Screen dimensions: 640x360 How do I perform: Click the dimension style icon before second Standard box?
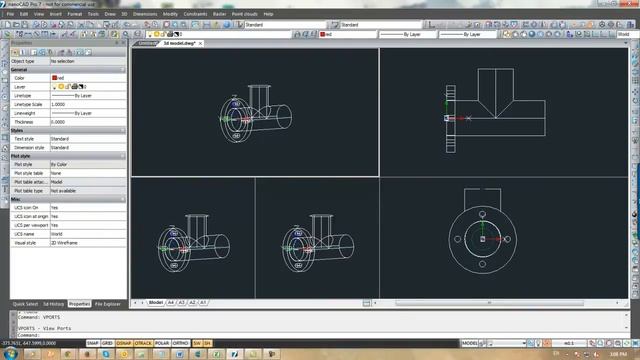coord(335,25)
